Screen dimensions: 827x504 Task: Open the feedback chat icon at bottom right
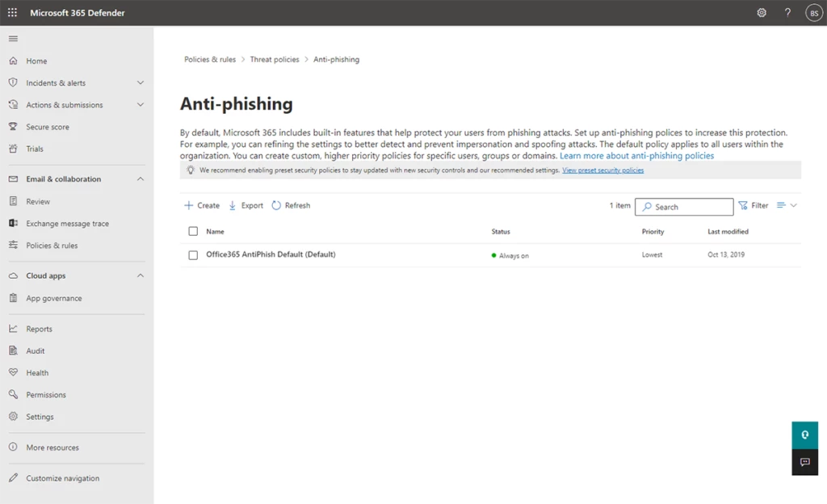coord(804,462)
